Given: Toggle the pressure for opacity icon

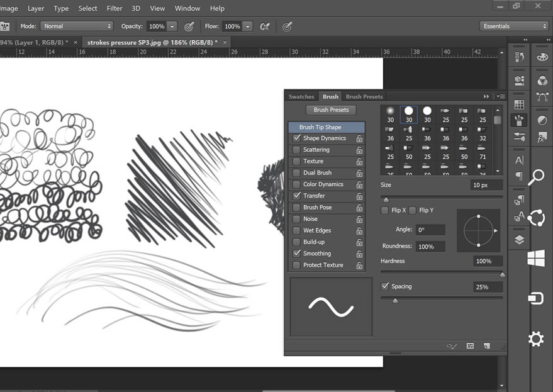Looking at the screenshot, I should click(189, 26).
